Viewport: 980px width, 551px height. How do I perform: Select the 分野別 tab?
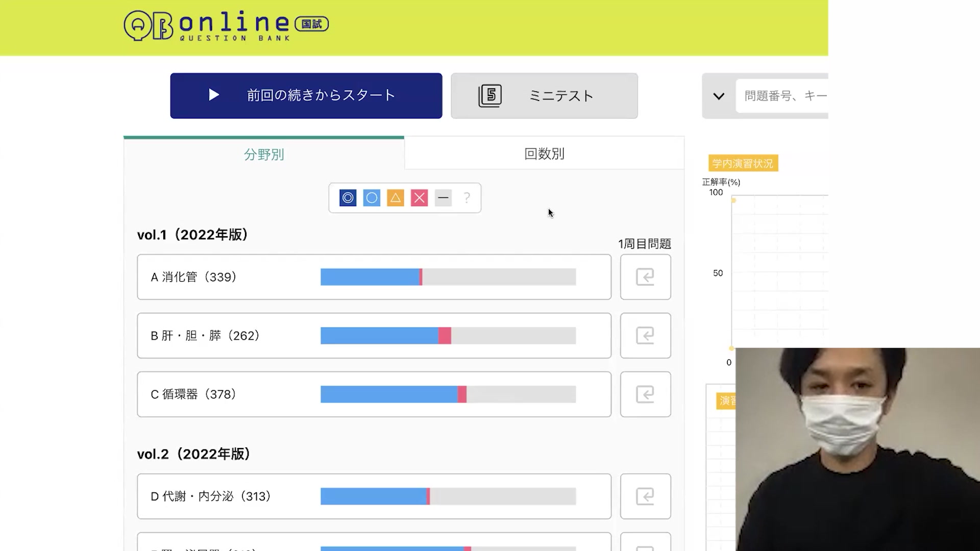click(264, 154)
